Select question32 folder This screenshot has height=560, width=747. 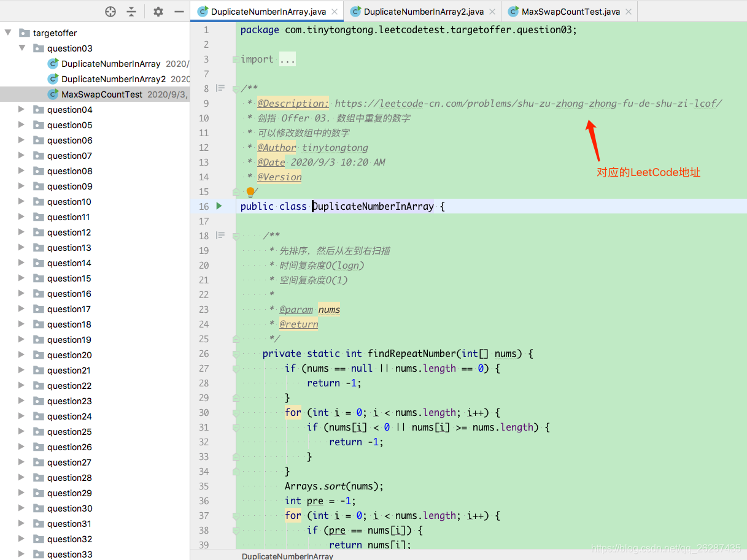(69, 539)
